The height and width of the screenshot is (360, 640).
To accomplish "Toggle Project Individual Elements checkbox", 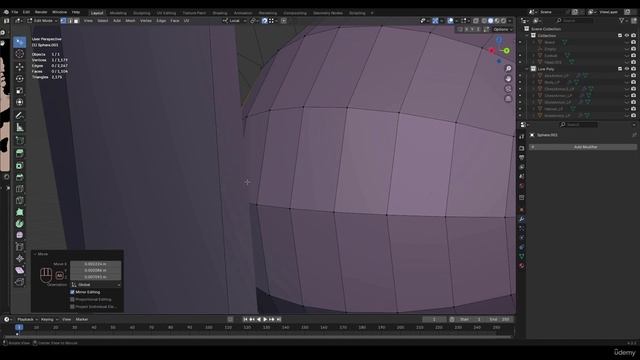I will tap(72, 307).
